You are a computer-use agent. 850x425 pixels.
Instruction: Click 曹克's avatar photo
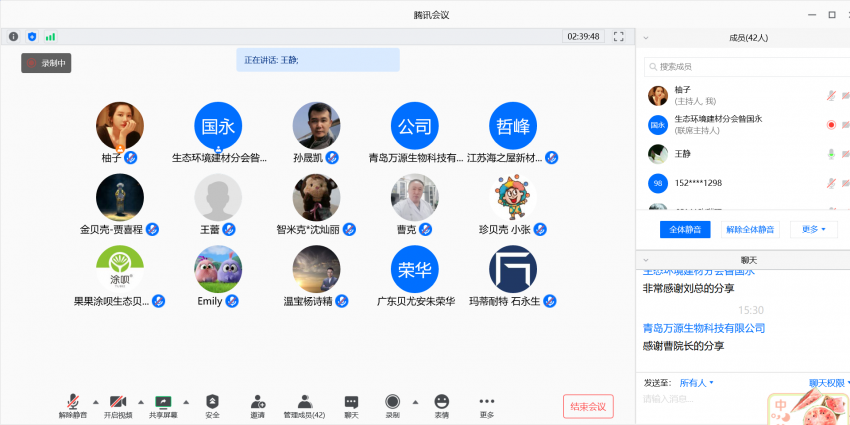[x=415, y=197]
